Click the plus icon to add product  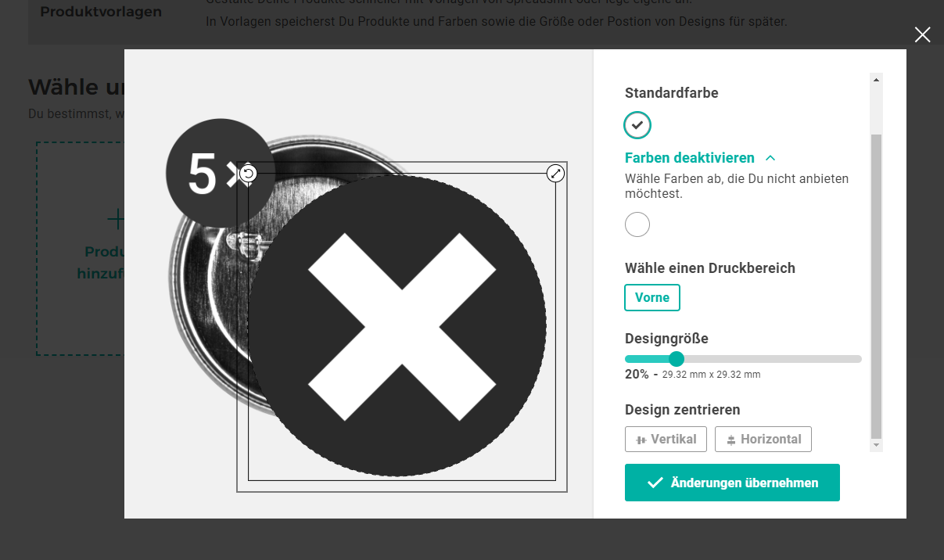(116, 219)
